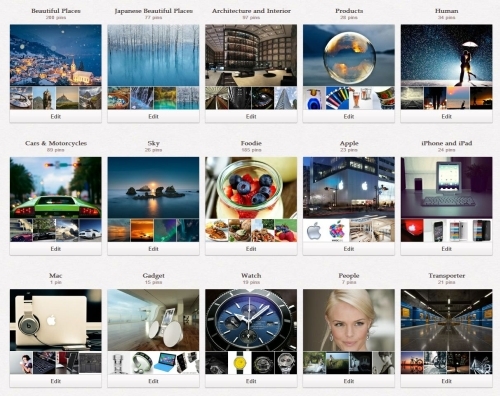
Task: Click Edit under Watch board
Action: [251, 381]
